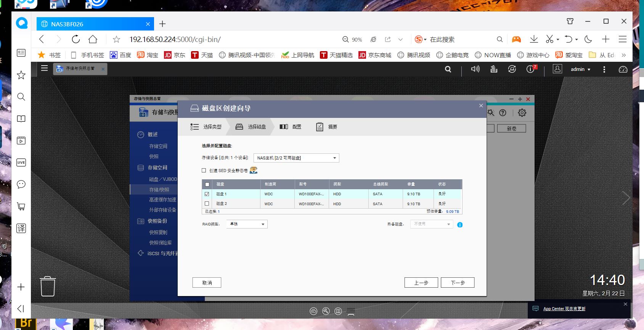The height and width of the screenshot is (330, 644).
Task: Open external devices sync icon
Action: pos(512,69)
